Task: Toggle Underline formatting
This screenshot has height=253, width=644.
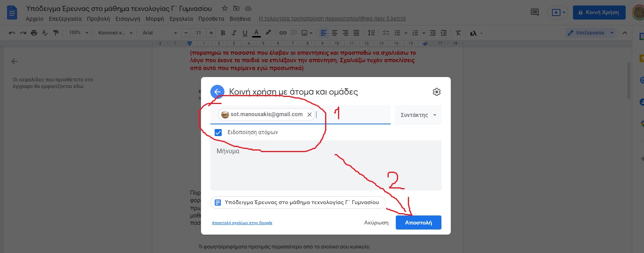Action: [245, 33]
